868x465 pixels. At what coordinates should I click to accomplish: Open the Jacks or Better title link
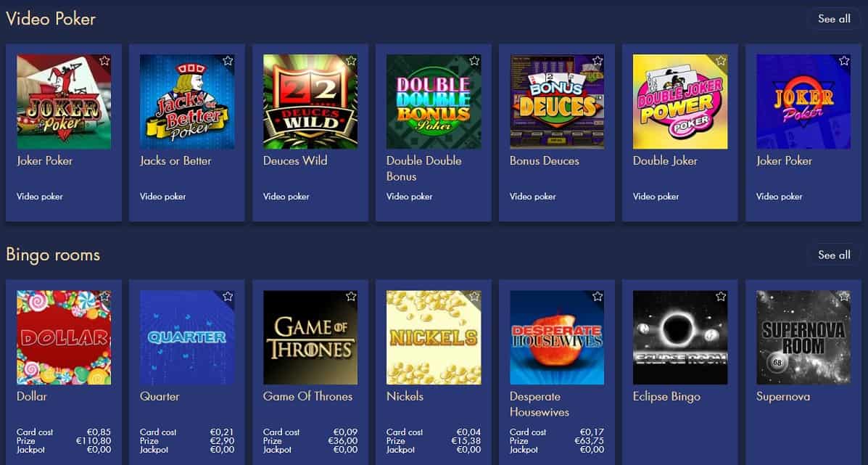click(x=175, y=161)
